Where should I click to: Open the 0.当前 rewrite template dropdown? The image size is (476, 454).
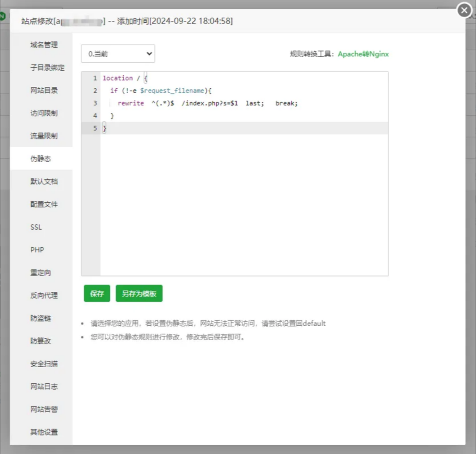(118, 54)
